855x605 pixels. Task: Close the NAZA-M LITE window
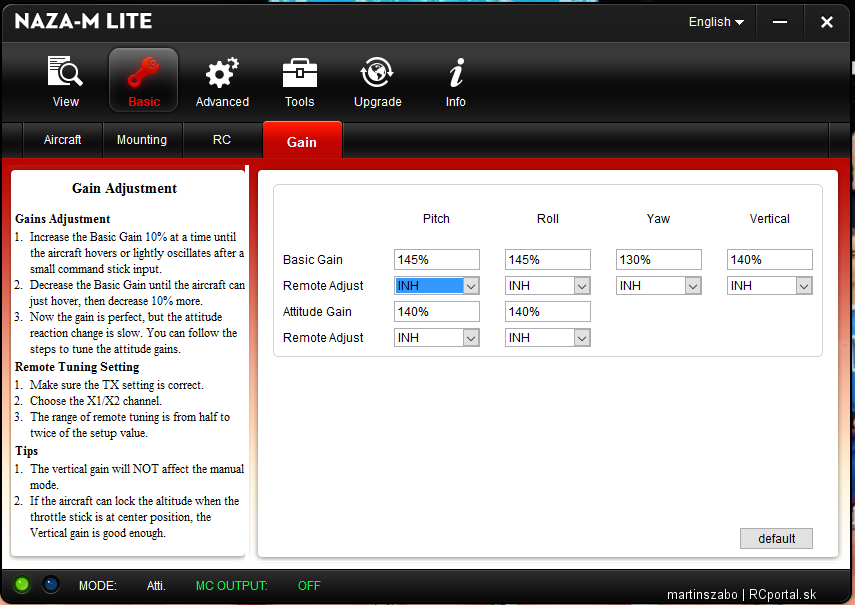(827, 22)
